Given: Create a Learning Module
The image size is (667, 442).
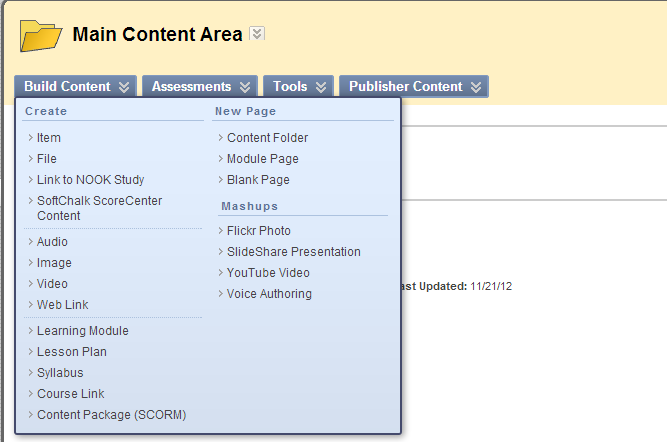Looking at the screenshot, I should coord(83,331).
